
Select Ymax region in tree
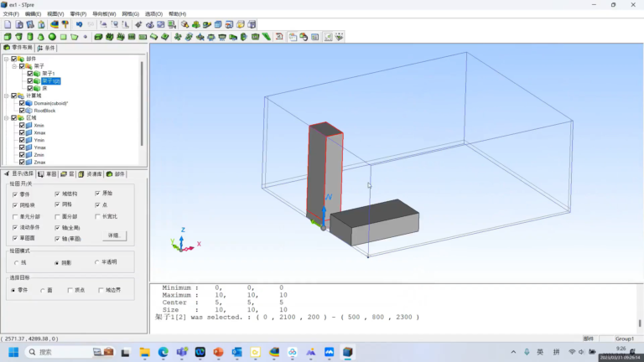(x=40, y=147)
